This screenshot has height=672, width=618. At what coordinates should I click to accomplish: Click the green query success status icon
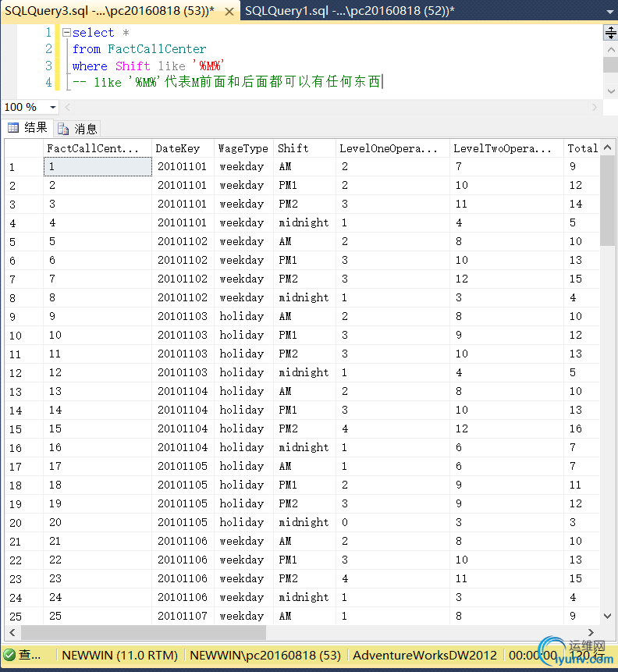click(9, 655)
